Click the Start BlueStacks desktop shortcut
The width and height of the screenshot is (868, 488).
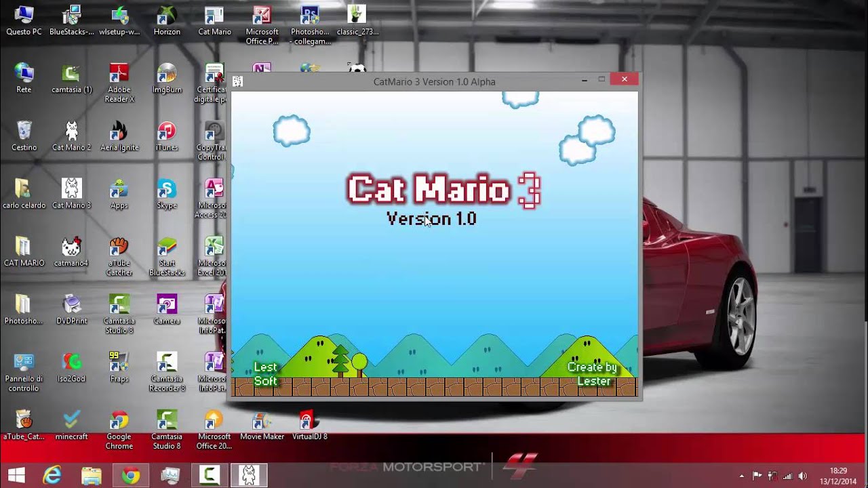click(167, 256)
